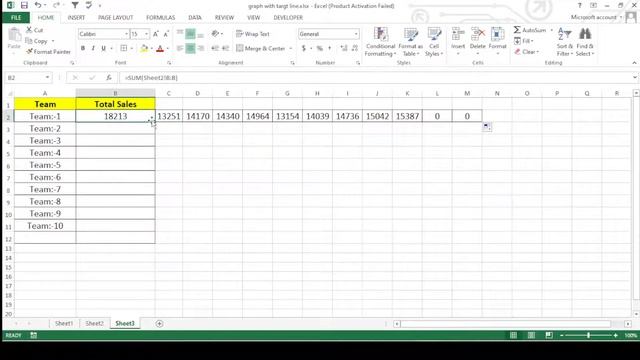This screenshot has width=640, height=360.
Task: Select column B header
Action: point(116,93)
